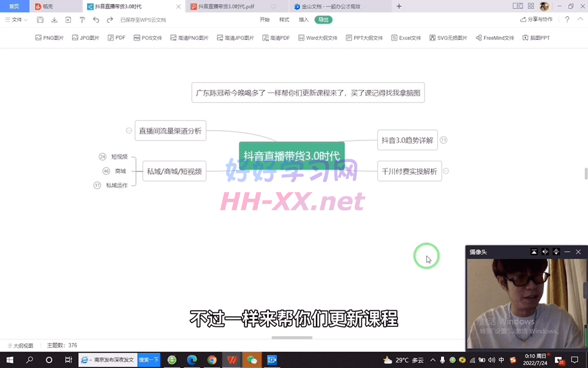Viewport: 588px width, 368px height.
Task: Click the export-out icon beside download
Action: click(68, 20)
